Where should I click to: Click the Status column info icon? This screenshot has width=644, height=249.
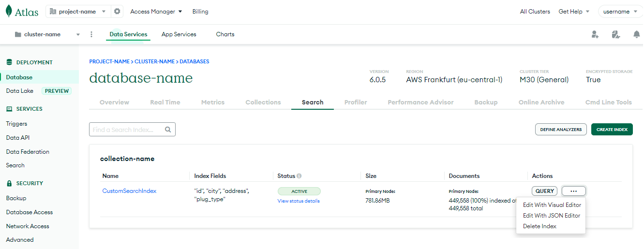point(299,176)
